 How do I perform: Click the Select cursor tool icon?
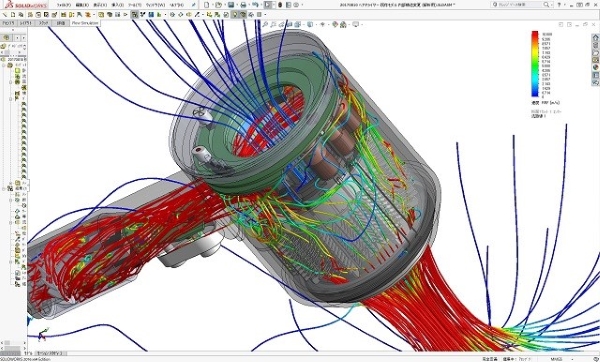[x=267, y=5]
